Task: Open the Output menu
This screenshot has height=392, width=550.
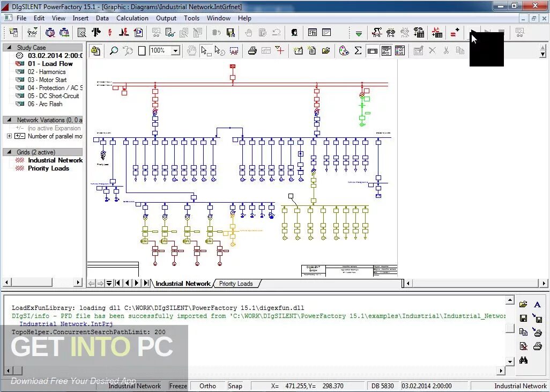Action: (166, 18)
